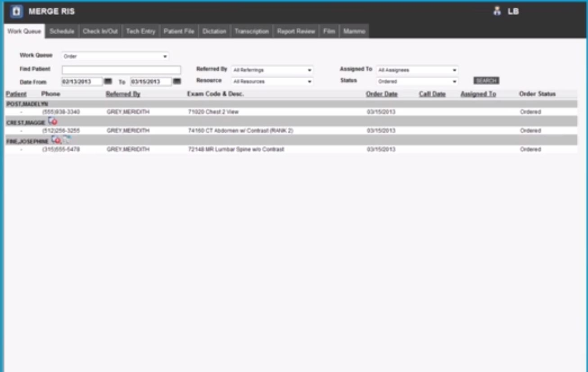Click the Exam Code & Desc. column header

(215, 94)
